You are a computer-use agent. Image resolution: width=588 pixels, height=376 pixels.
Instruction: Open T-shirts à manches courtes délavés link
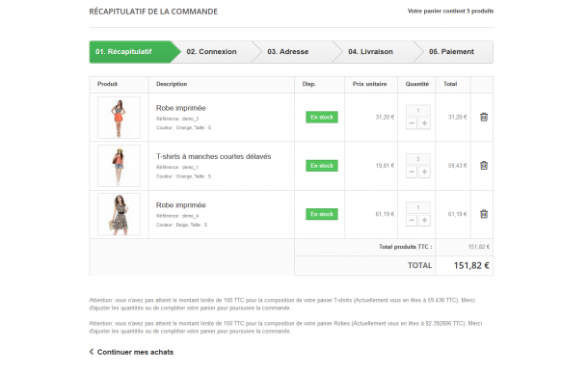coord(213,156)
